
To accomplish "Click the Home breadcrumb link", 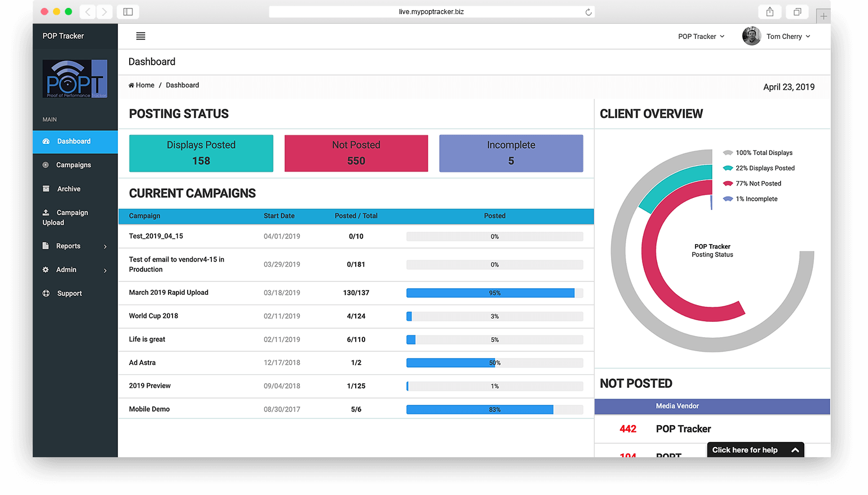I will click(141, 85).
